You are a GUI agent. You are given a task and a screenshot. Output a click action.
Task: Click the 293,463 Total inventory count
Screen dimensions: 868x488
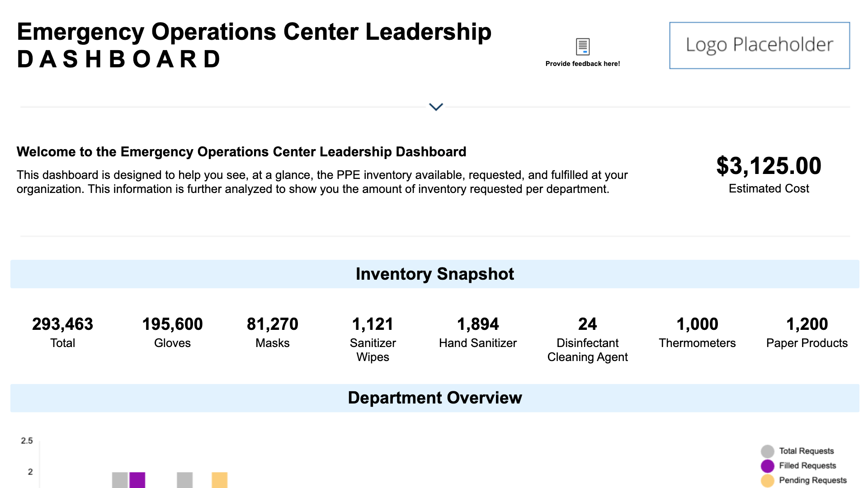pyautogui.click(x=62, y=324)
